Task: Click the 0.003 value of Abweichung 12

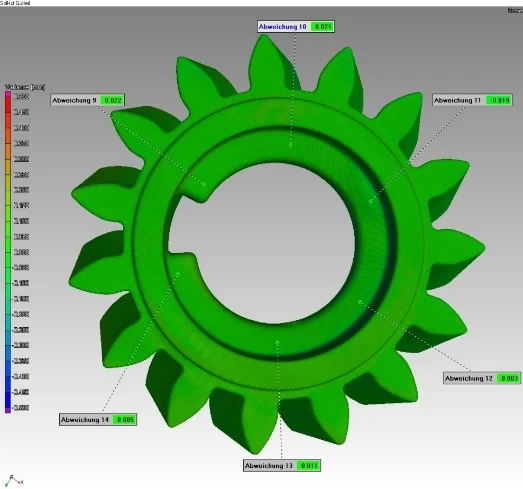Action: pyautogui.click(x=508, y=378)
